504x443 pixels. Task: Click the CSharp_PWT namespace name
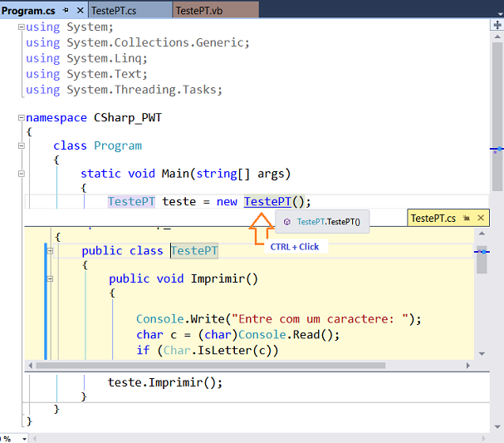[x=128, y=118]
